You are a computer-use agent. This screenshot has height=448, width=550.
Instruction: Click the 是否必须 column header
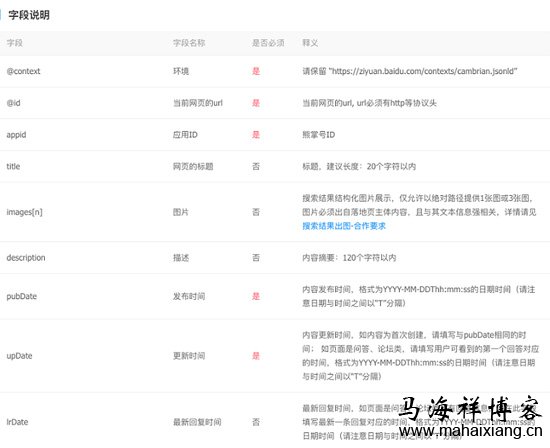pos(268,43)
